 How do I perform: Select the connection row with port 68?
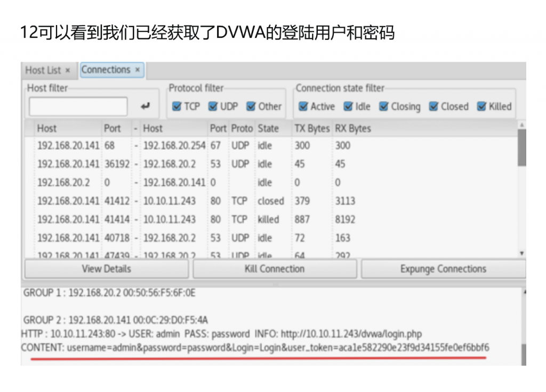pyautogui.click(x=271, y=145)
